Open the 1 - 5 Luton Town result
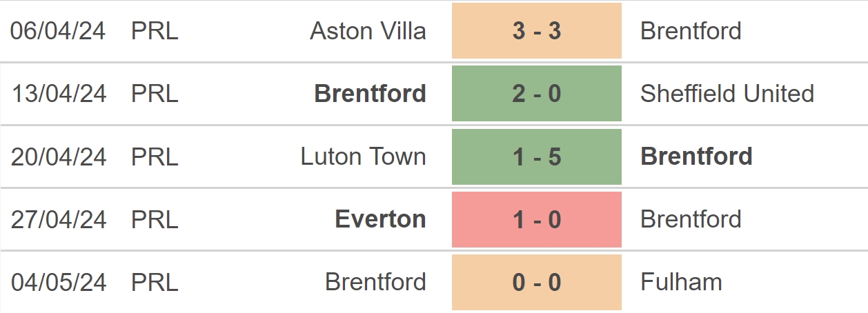 pyautogui.click(x=537, y=156)
